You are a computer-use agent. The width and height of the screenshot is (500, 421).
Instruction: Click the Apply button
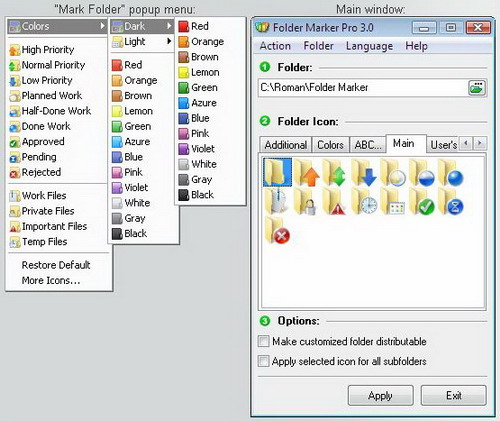[381, 395]
